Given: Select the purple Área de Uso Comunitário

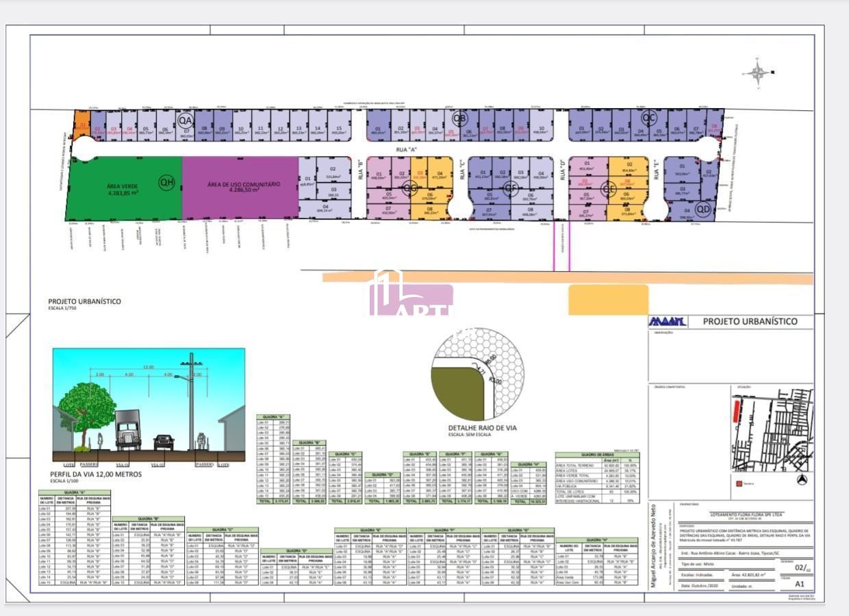Looking at the screenshot, I should coord(240,188).
